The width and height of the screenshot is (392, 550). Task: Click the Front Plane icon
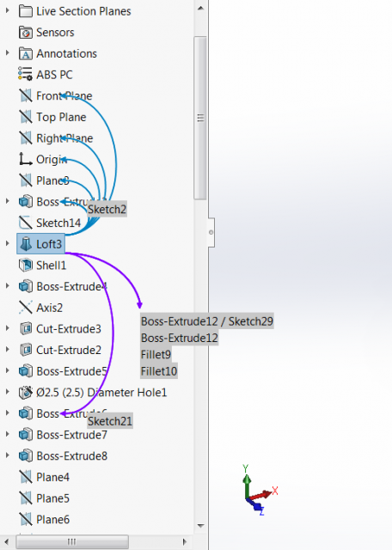point(26,95)
